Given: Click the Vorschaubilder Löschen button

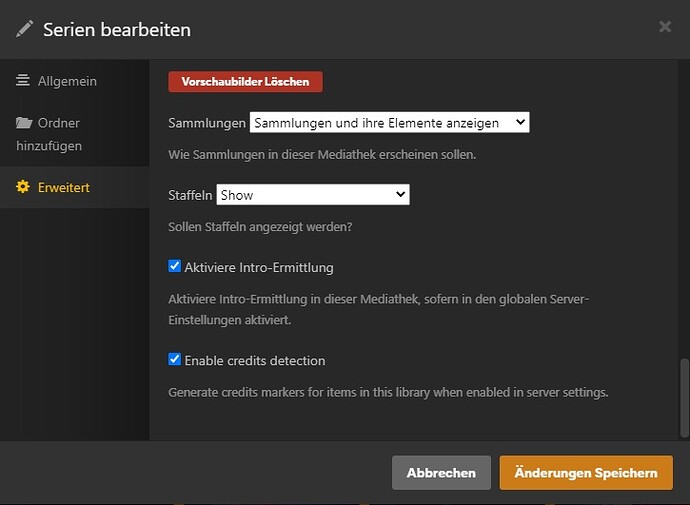Looking at the screenshot, I should 245,82.
